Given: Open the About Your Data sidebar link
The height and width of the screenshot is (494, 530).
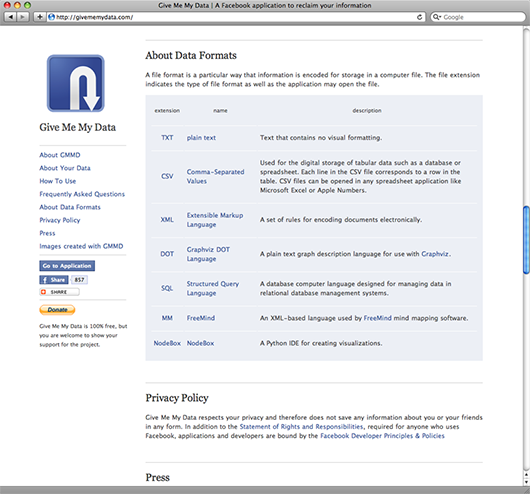Looking at the screenshot, I should [x=65, y=168].
